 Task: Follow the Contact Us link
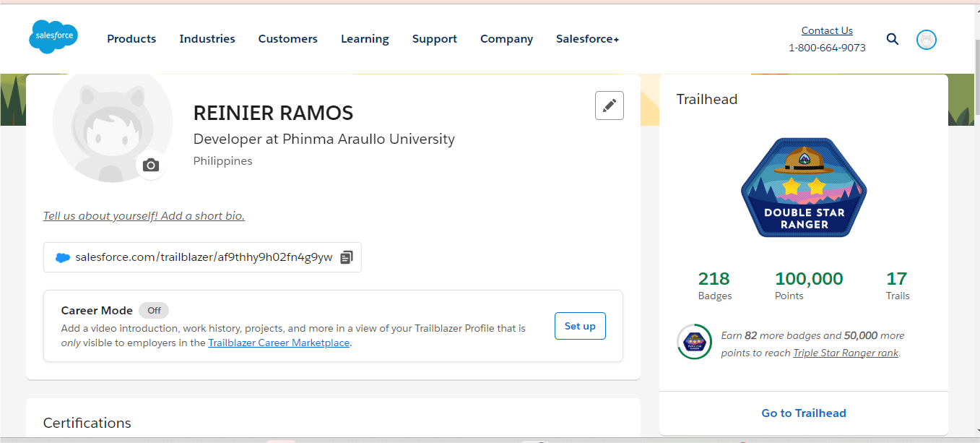tap(827, 30)
